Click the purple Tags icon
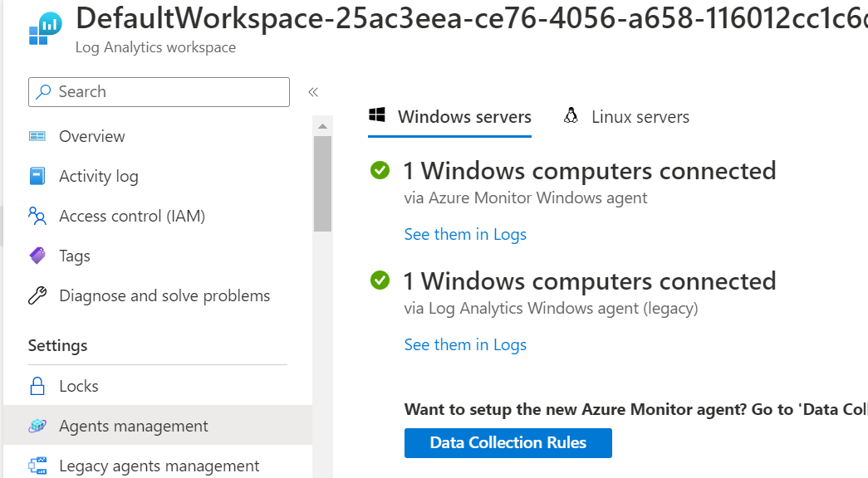 [37, 256]
